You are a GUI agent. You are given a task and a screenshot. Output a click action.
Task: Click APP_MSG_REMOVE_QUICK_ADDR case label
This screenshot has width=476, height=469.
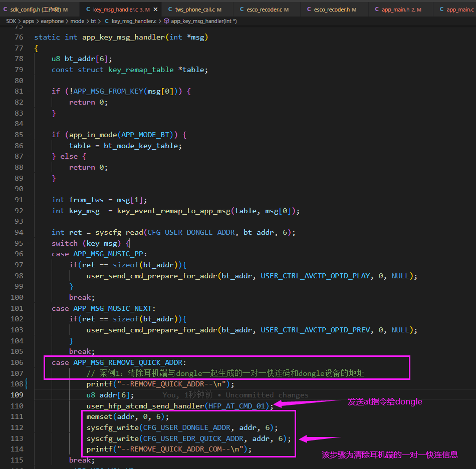(x=128, y=362)
